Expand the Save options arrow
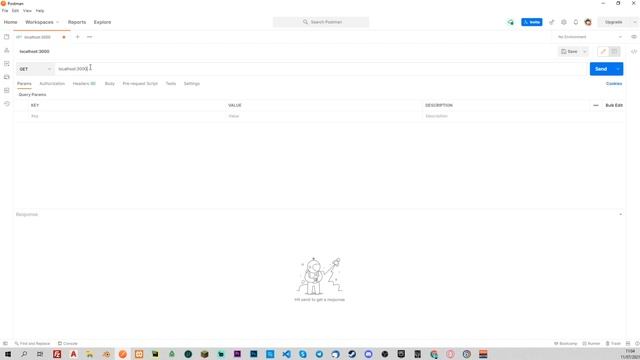Viewport: 640px width, 360px height. point(584,51)
